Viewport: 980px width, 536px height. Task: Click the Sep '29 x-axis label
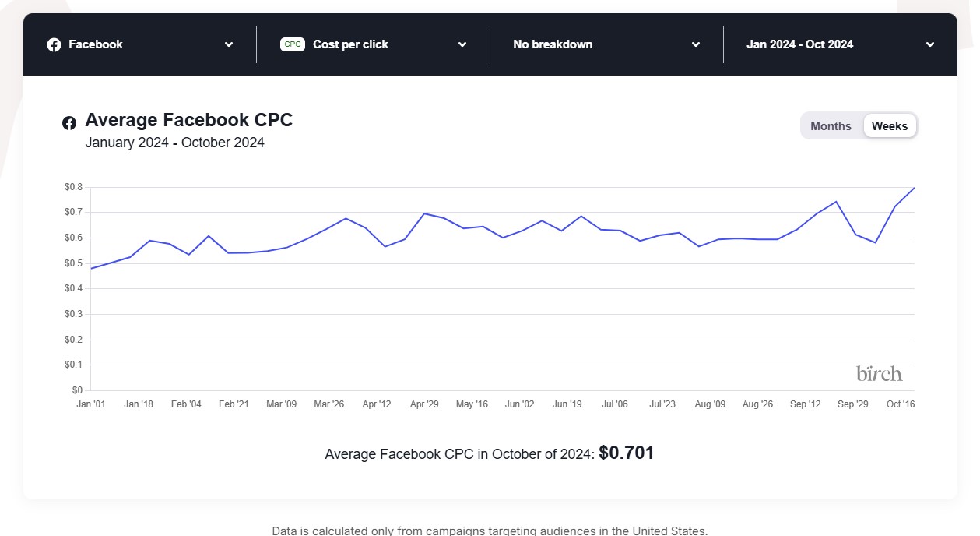point(852,404)
